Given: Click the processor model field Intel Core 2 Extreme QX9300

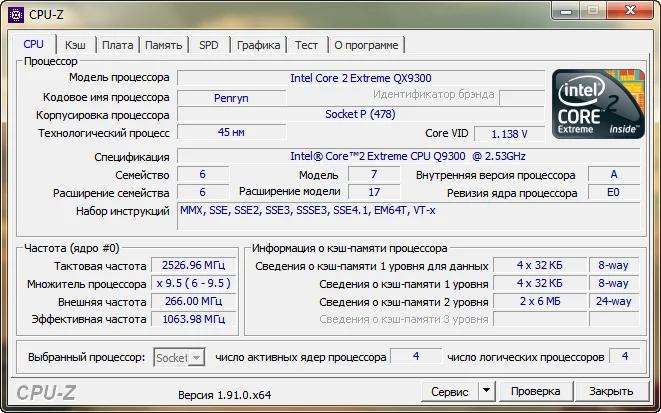Looking at the screenshot, I should click(x=361, y=78).
